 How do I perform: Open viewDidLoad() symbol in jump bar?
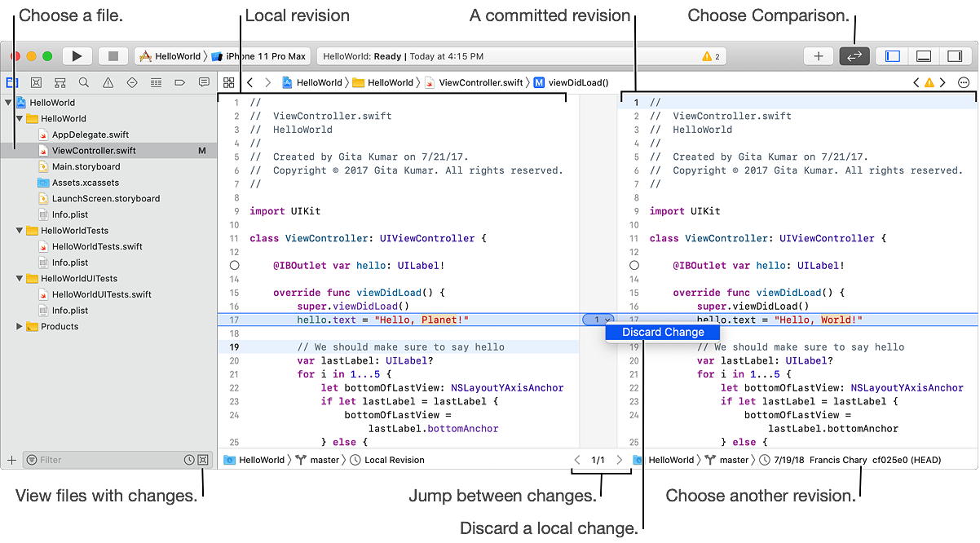coord(572,82)
